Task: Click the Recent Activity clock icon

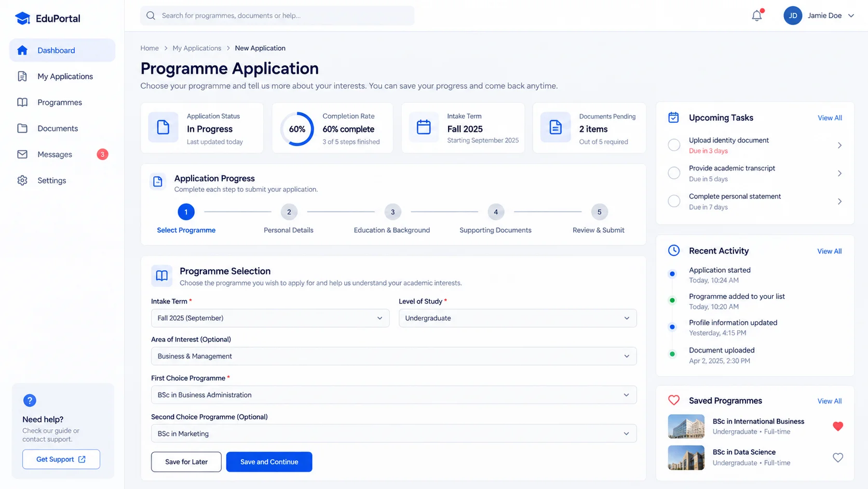Action: pyautogui.click(x=674, y=250)
